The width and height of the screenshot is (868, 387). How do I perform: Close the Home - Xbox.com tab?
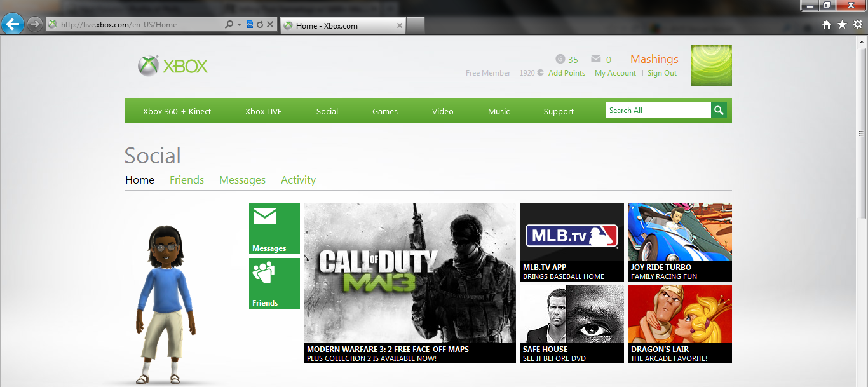coord(400,25)
